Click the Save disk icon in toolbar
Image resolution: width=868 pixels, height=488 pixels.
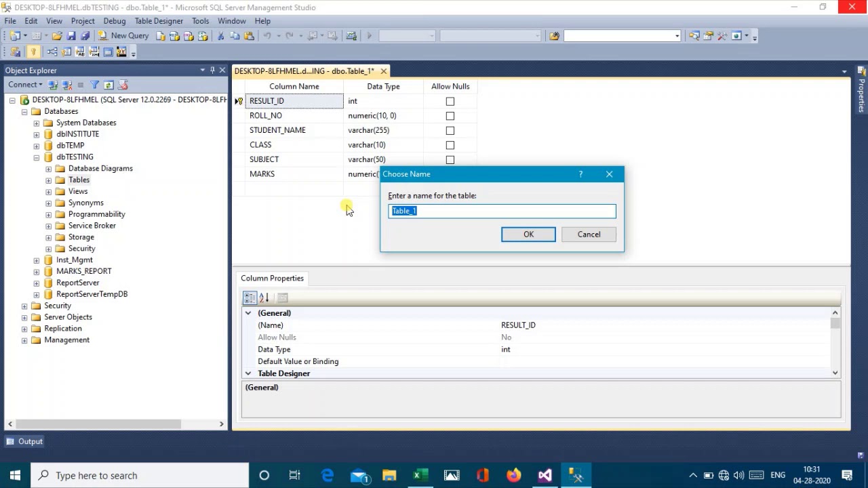tap(71, 36)
